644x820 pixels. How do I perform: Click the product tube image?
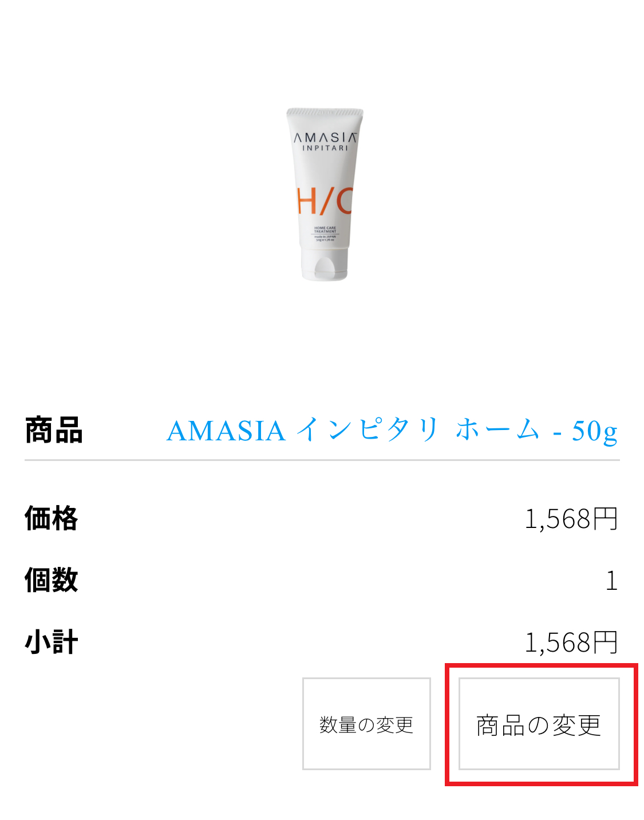pyautogui.click(x=325, y=194)
